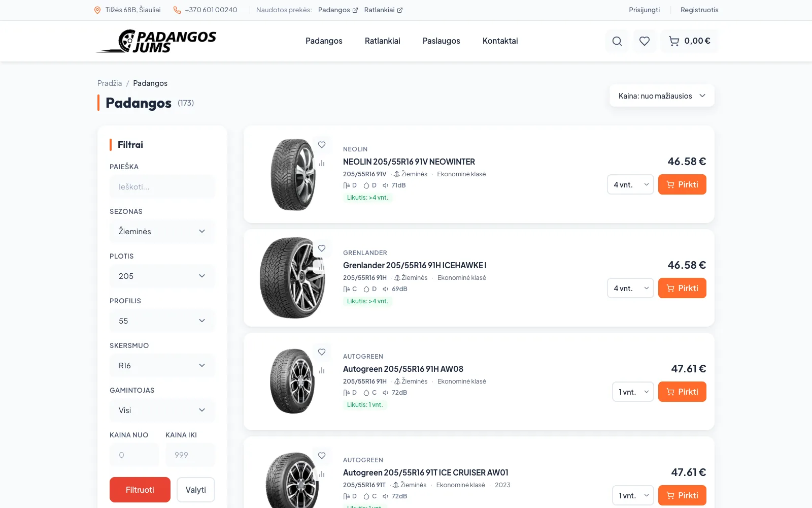Open Autogreen AW08 tire thumbnail
812x508 pixels.
pyautogui.click(x=292, y=382)
